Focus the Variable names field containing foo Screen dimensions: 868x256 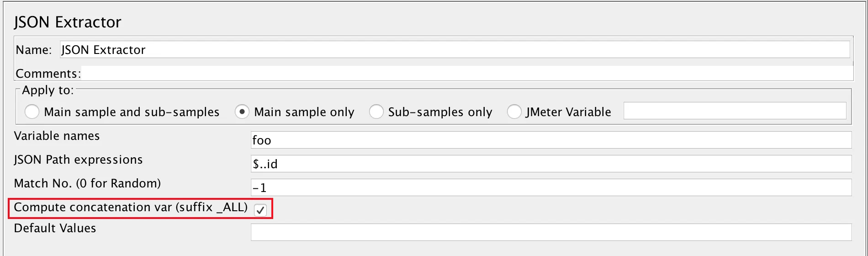550,140
